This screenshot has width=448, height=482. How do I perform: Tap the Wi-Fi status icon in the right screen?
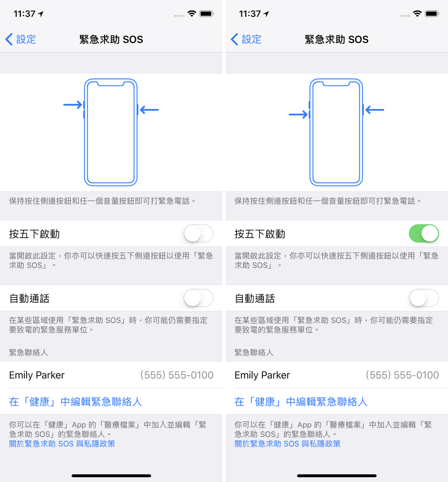417,14
